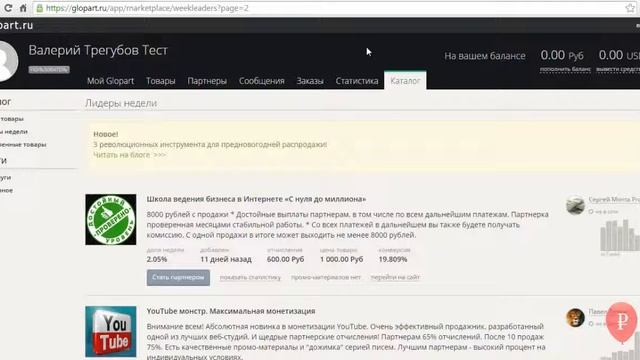
Task: Click the first product's sales bar chart
Action: 620,236
